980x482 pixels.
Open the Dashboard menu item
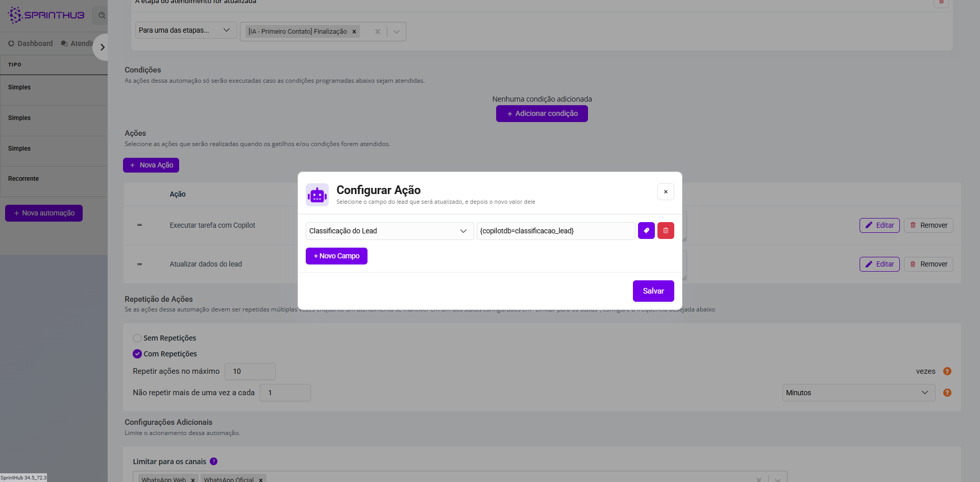tap(31, 43)
